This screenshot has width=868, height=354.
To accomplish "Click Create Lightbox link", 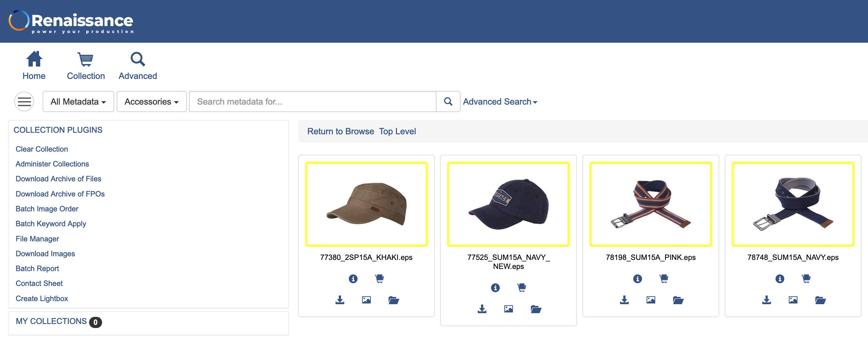I will pyautogui.click(x=42, y=298).
